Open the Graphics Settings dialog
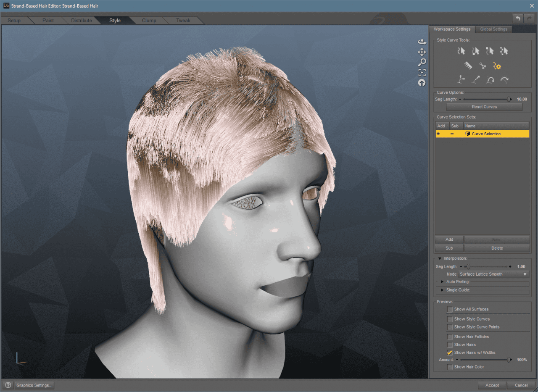Screen dimensions: 538x392 34,385
